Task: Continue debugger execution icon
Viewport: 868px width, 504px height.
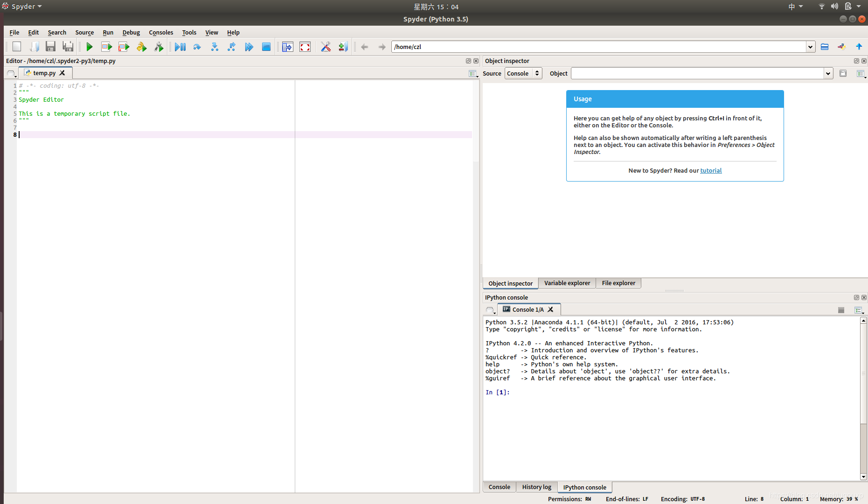Action: point(249,47)
